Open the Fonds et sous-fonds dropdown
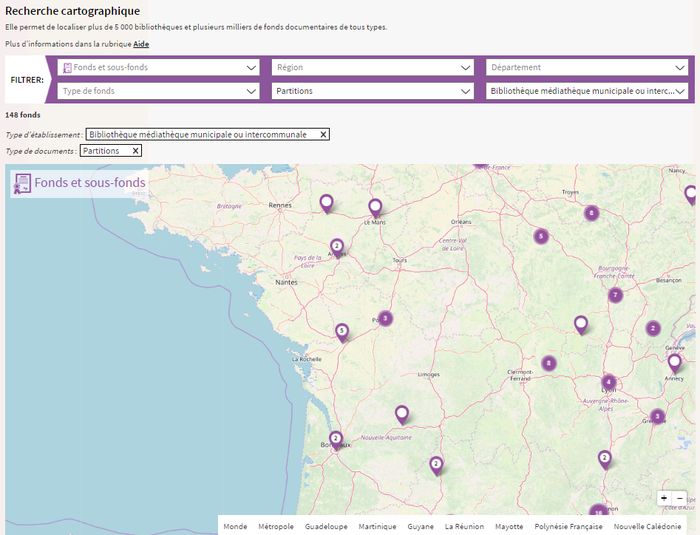Viewport: 700px width, 535px height. (160, 68)
